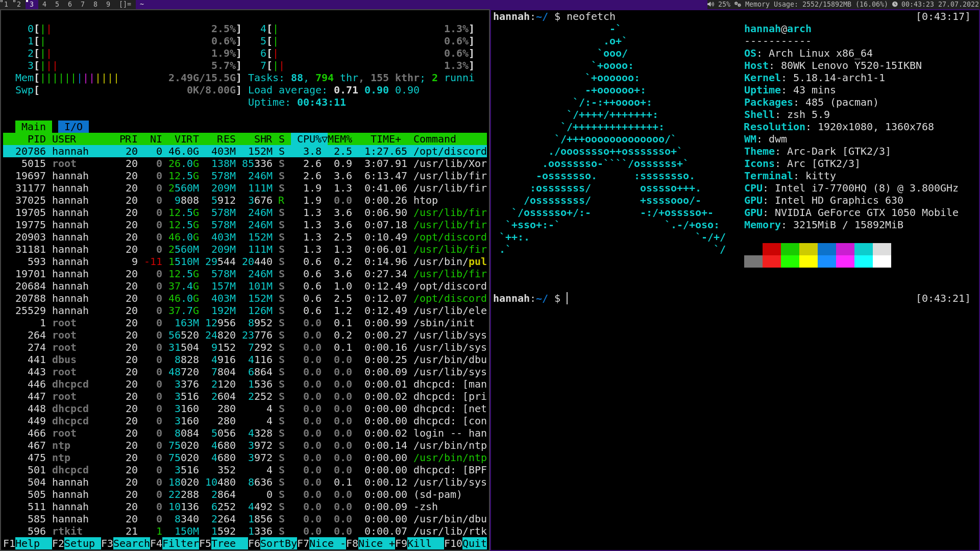Screen dimensions: 980x551
Task: Toggle the CPU% sort direction header
Action: pyautogui.click(x=309, y=139)
